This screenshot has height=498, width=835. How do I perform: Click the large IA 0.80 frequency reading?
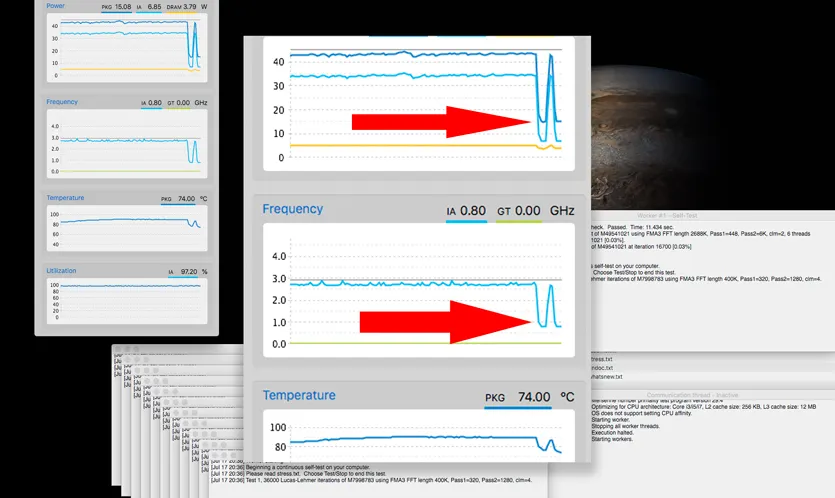tap(466, 212)
